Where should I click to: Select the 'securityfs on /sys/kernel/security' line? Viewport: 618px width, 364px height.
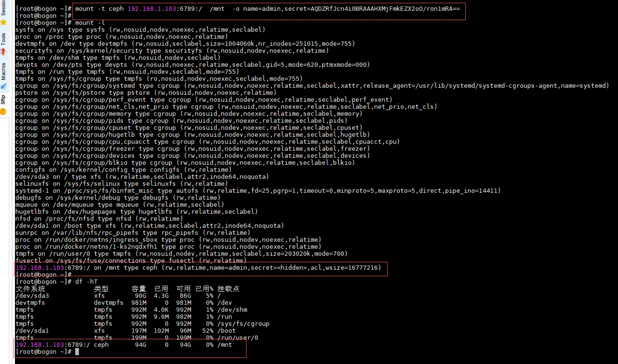(x=172, y=51)
